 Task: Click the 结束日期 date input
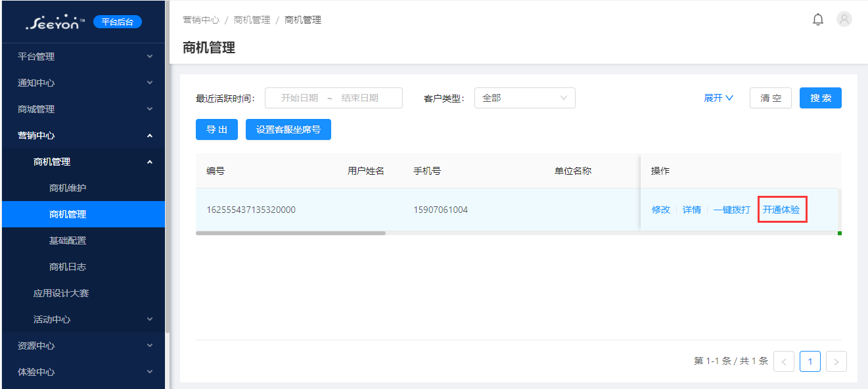[360, 98]
